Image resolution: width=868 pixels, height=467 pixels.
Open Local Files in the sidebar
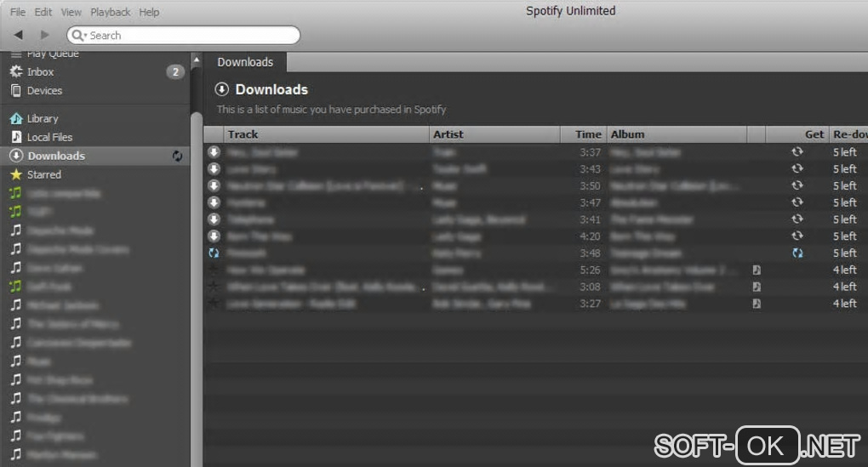click(50, 137)
